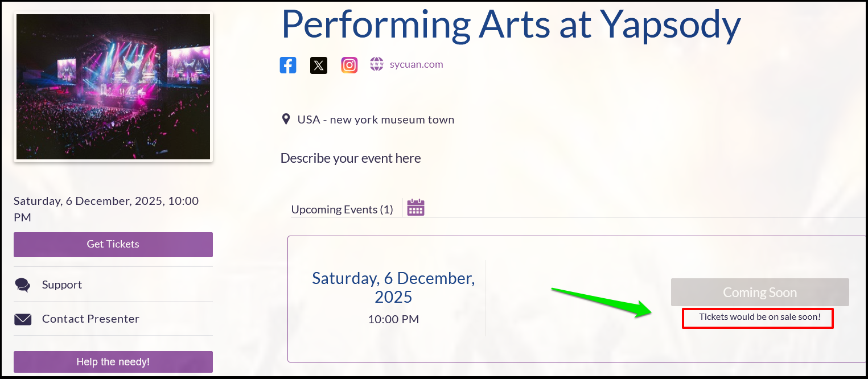
Task: Click the greyed-out Coming Soon button
Action: [x=760, y=293]
